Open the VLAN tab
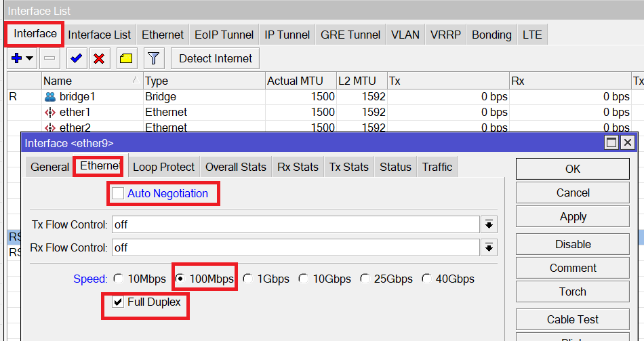The width and height of the screenshot is (644, 341). (x=405, y=35)
